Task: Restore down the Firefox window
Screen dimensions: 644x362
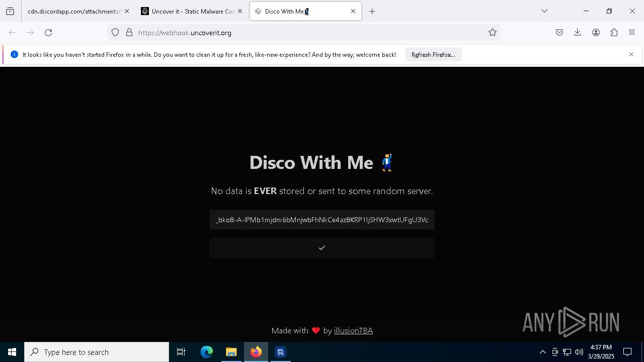Action: click(609, 11)
